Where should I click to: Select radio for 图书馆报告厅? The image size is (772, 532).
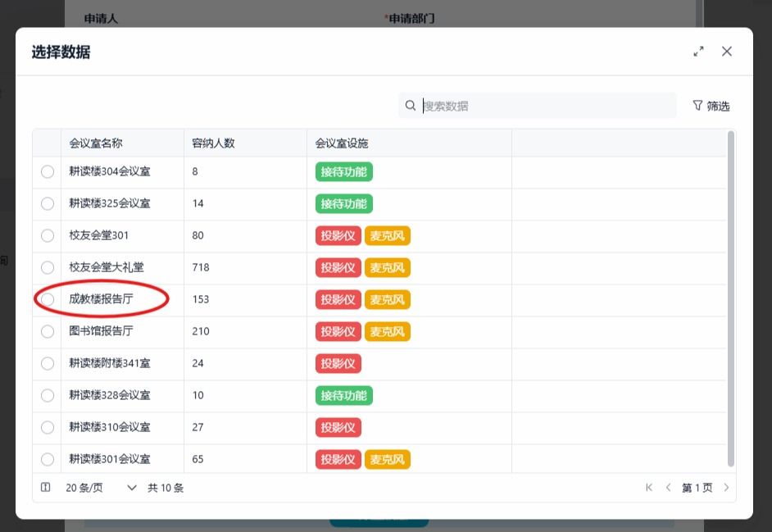point(48,331)
